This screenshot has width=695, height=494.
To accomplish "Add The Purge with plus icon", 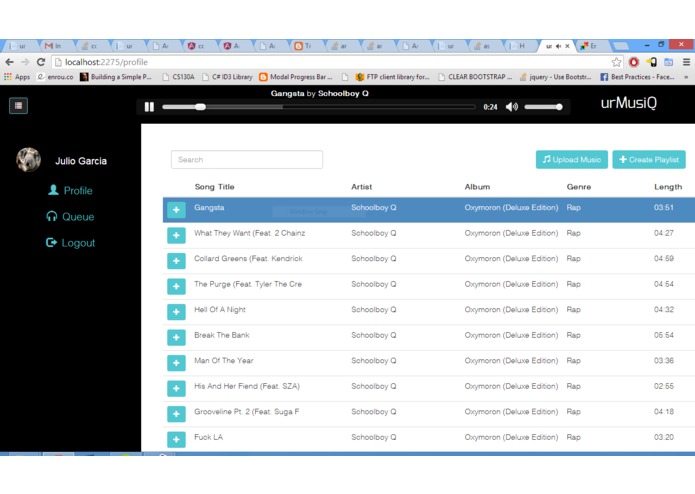I will click(176, 286).
